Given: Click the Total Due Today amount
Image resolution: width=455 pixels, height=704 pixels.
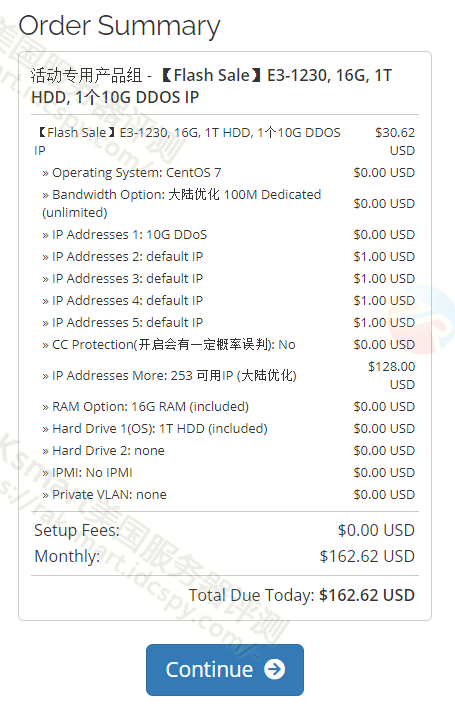Looking at the screenshot, I should click(367, 596).
